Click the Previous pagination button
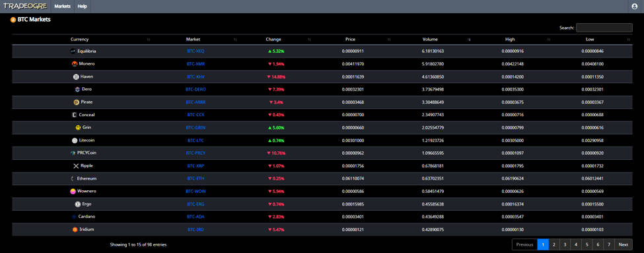644x253 pixels. pos(524,245)
